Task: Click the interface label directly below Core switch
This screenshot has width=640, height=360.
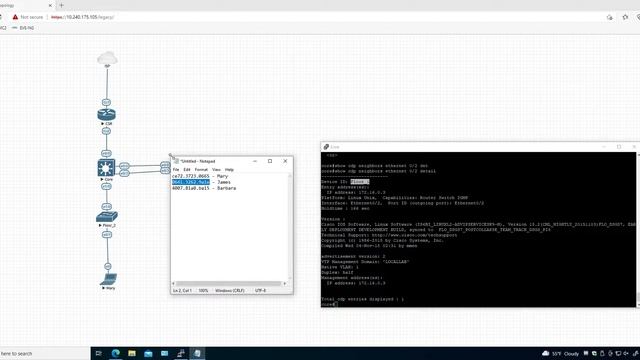Action: pos(106,186)
